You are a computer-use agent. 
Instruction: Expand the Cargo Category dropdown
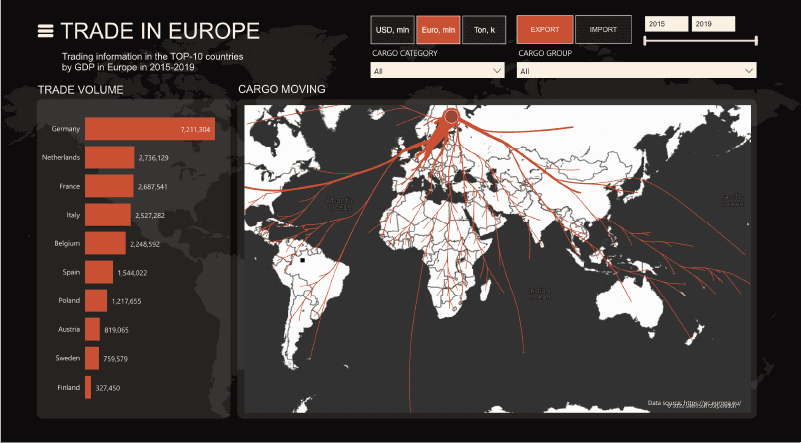[x=437, y=71]
